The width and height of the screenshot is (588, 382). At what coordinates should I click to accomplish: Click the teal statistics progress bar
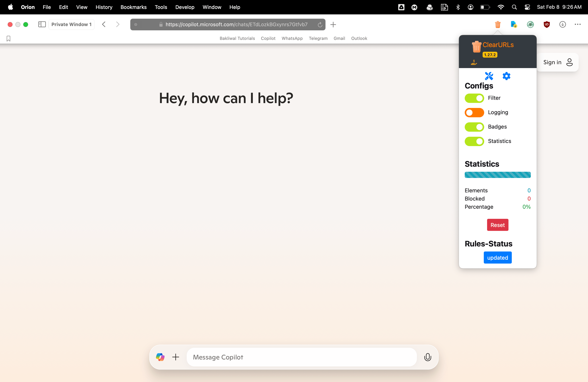pyautogui.click(x=497, y=175)
